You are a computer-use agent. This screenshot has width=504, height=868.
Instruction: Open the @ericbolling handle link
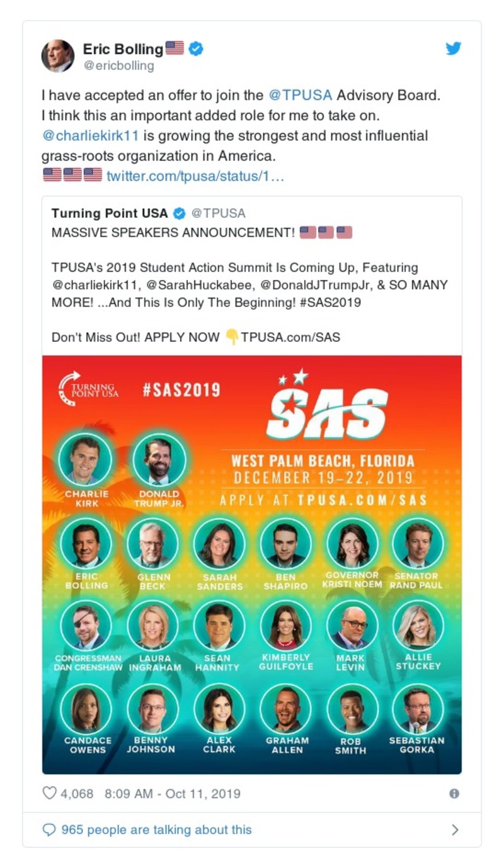point(118,65)
